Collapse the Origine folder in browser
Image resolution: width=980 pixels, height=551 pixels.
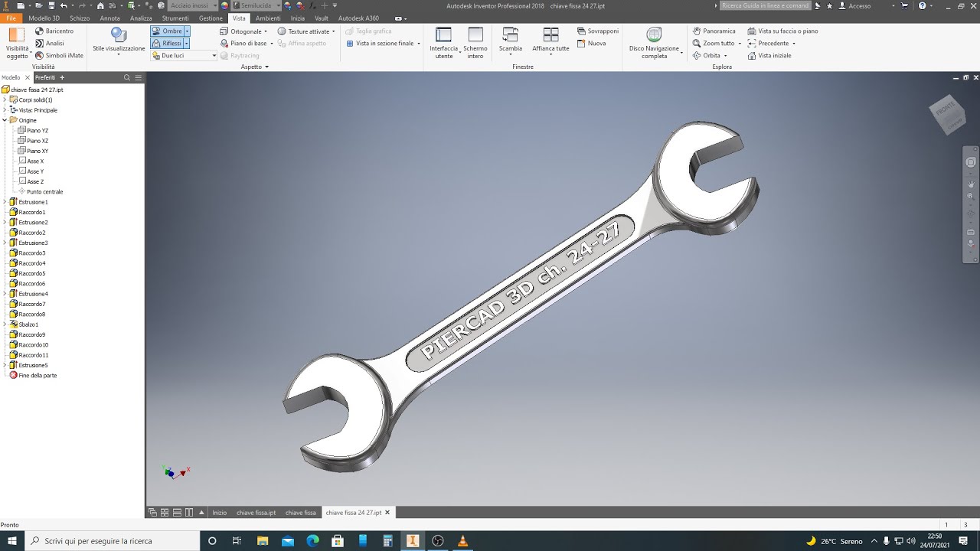5,120
